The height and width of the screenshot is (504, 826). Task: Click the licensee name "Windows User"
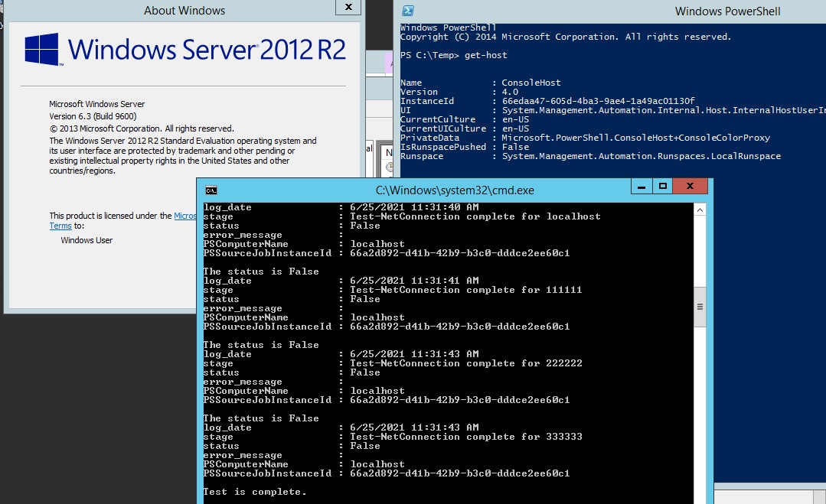[87, 240]
